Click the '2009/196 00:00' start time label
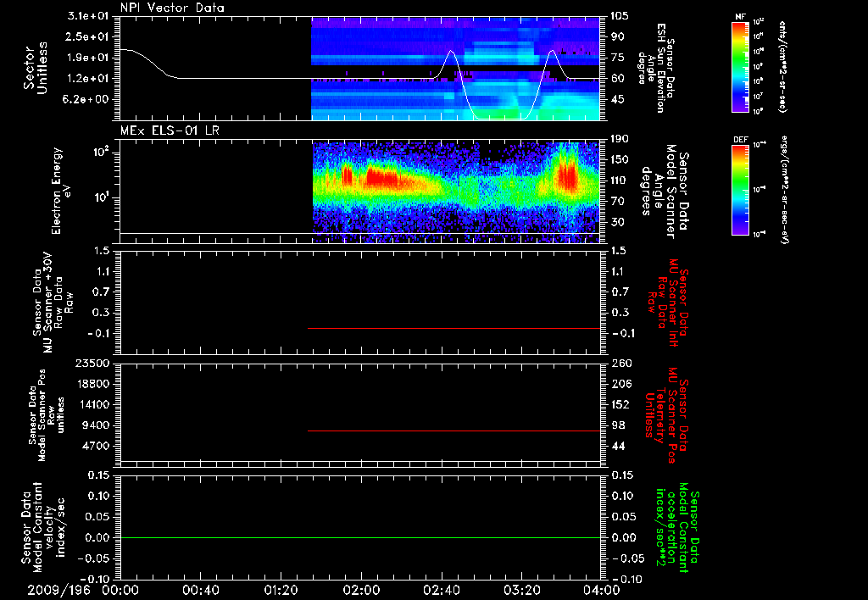868x600 pixels. coord(84,591)
